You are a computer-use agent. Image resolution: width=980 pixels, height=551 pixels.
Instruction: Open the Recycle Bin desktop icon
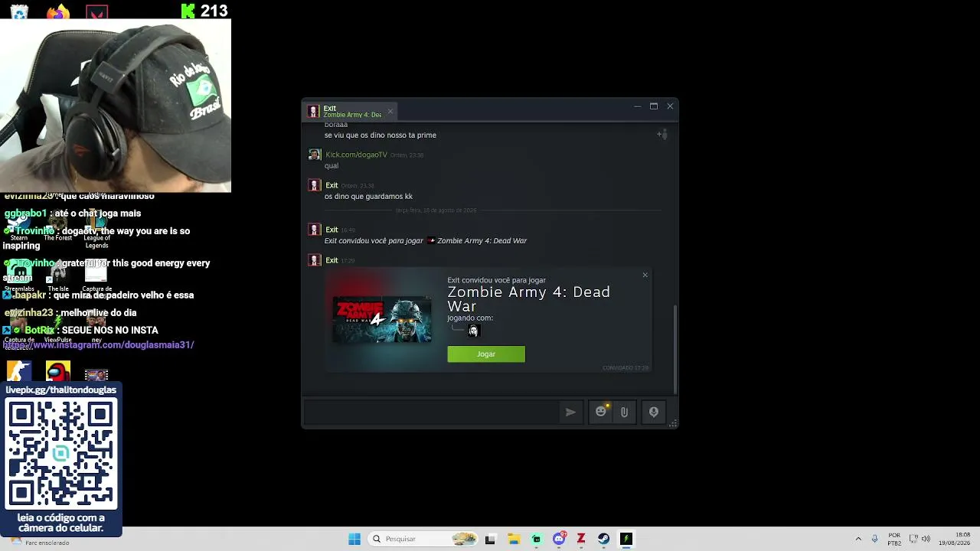coord(19,12)
